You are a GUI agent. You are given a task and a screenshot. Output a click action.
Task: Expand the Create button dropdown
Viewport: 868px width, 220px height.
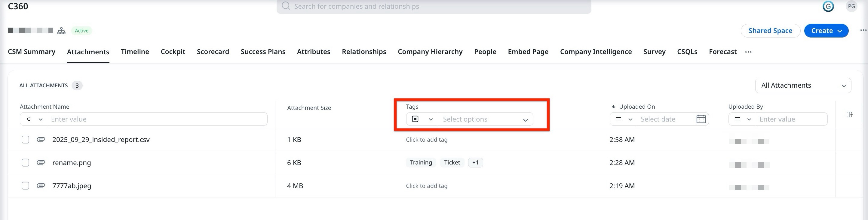(840, 31)
